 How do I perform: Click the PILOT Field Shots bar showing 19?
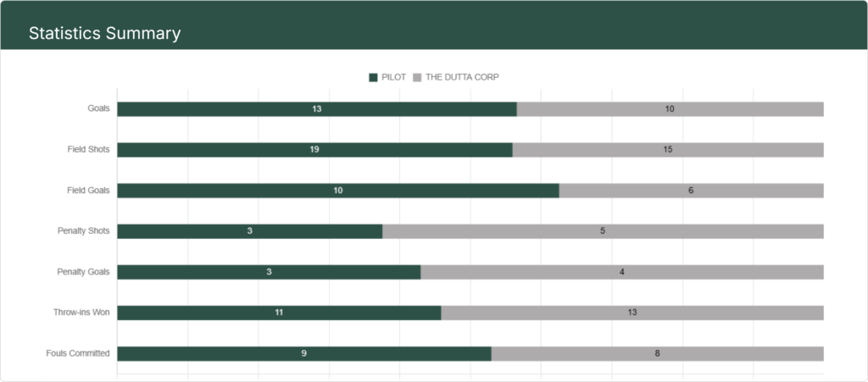click(314, 150)
